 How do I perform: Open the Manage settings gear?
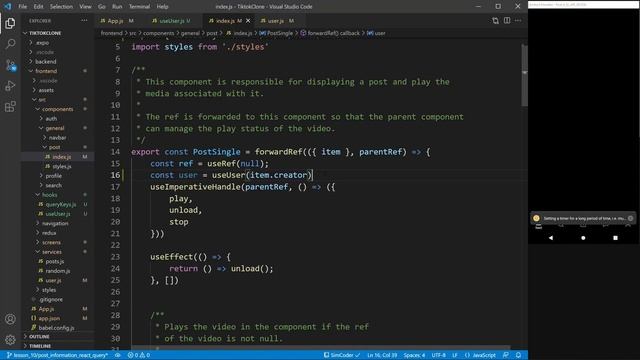tap(10, 339)
